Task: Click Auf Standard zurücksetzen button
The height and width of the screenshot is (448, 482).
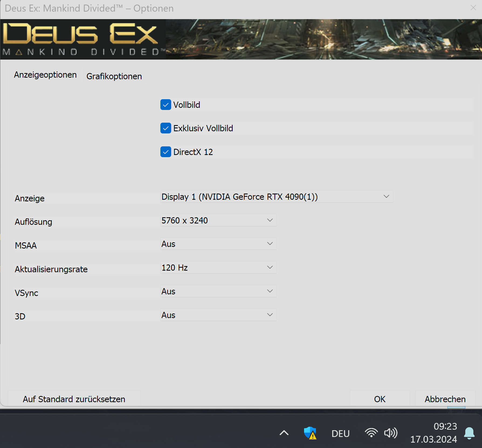Action: [x=74, y=399]
